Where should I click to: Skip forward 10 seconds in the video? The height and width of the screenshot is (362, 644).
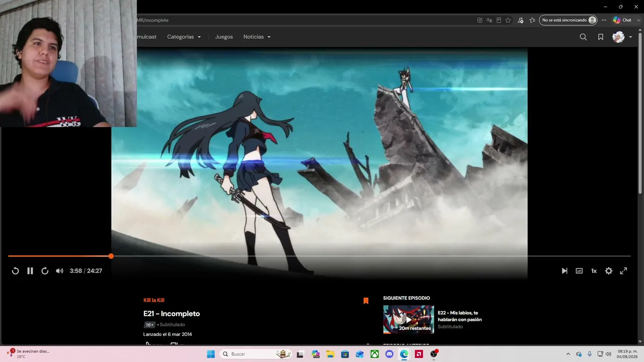click(45, 271)
